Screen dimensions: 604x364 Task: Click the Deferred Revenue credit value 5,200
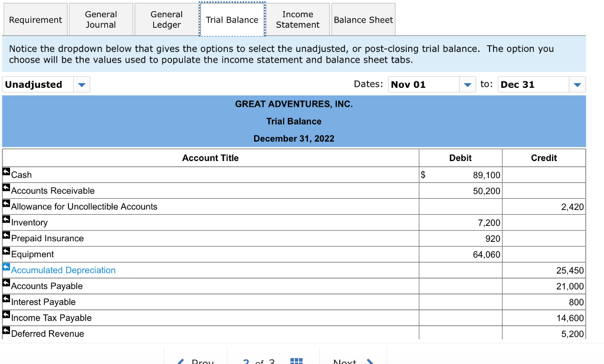[572, 334]
